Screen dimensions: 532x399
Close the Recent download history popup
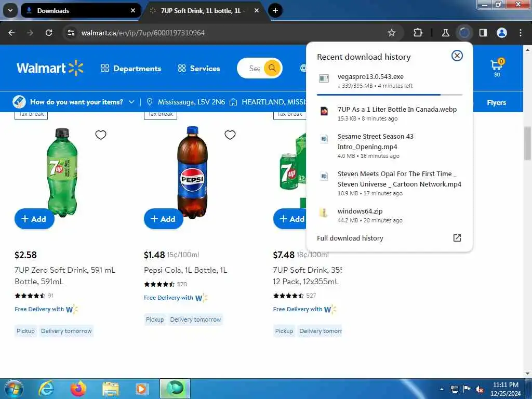click(x=457, y=56)
